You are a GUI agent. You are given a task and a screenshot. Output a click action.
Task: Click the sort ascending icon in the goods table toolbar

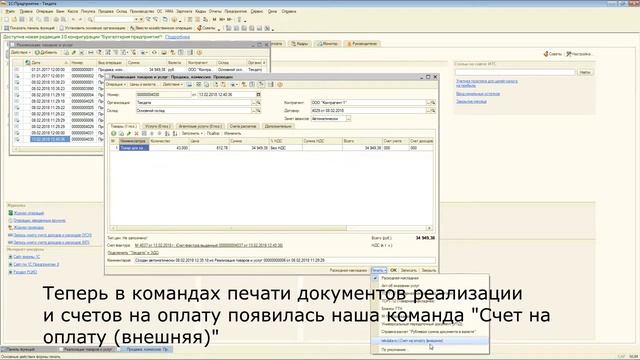[x=167, y=133]
